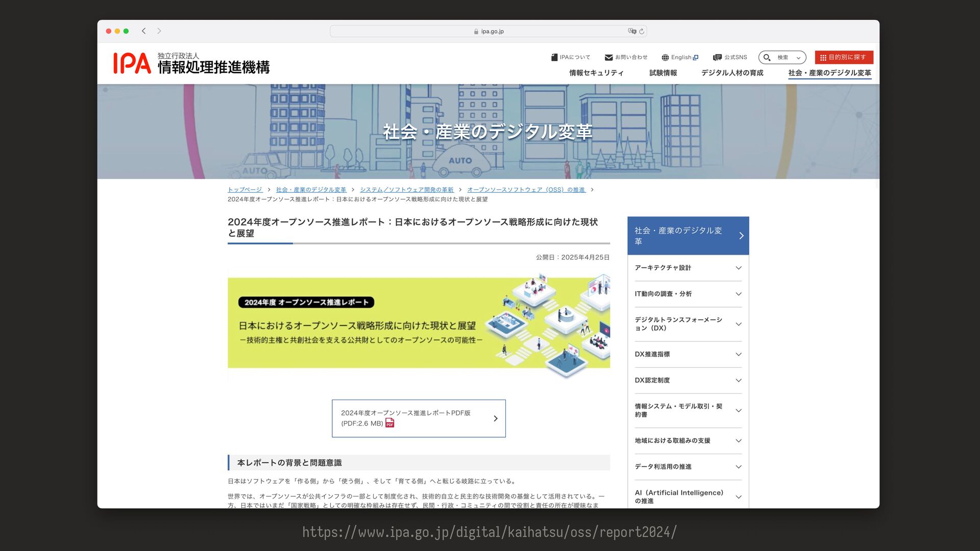Click the red 目的別に探す button

click(x=844, y=58)
